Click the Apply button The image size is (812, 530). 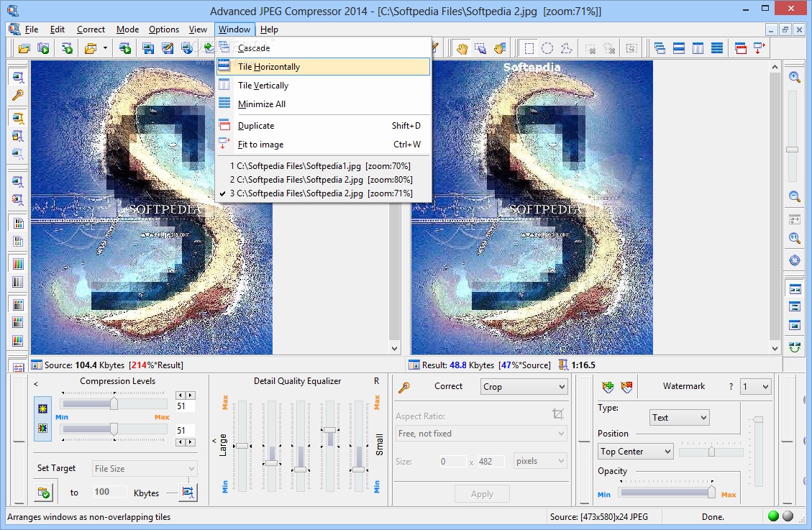(482, 494)
